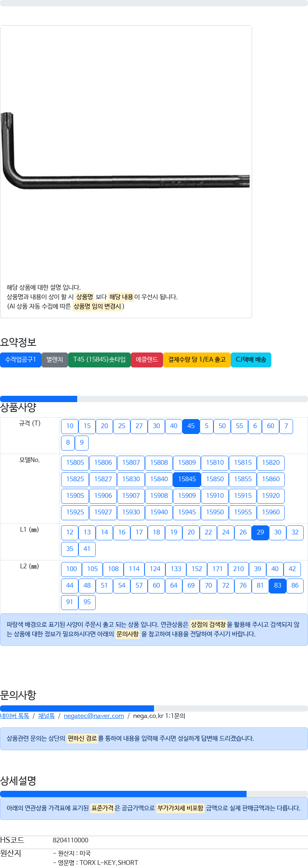
Task: Choose L1 length 41
Action: pyautogui.click(x=87, y=549)
